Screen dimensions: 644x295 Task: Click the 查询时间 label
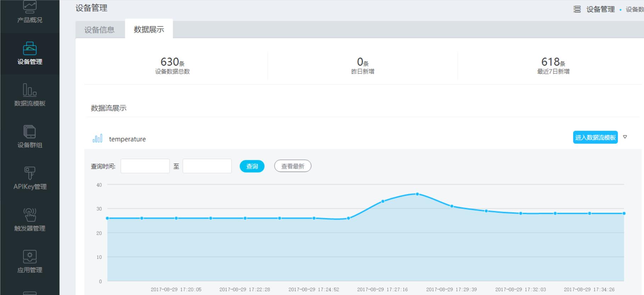(103, 166)
